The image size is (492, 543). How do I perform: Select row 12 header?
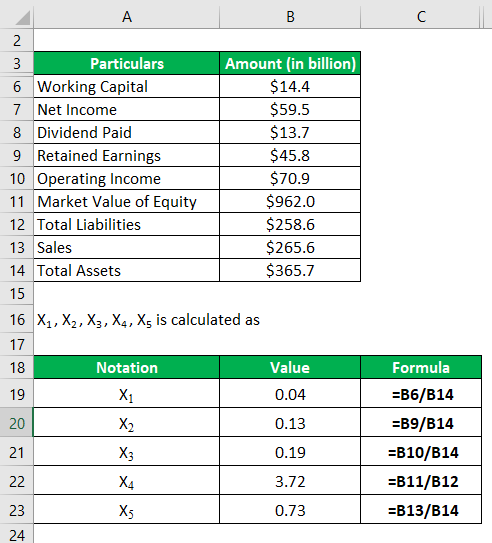(x=17, y=225)
